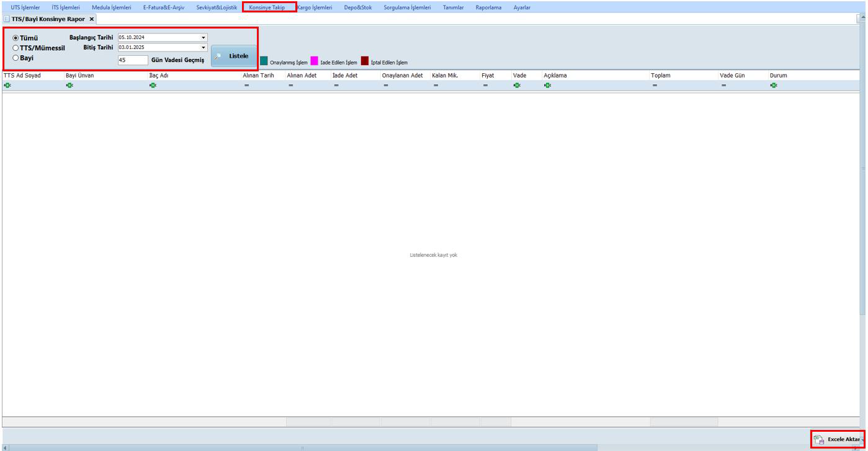
Task: Click the magenta İade Edilen İşlem swatch
Action: click(x=315, y=61)
